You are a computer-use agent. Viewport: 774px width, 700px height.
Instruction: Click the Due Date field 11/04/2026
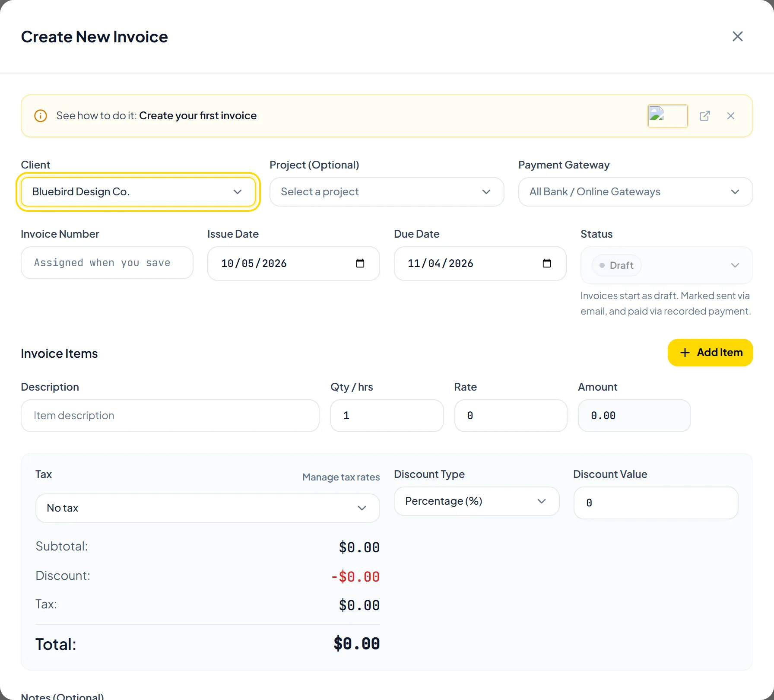[480, 264]
